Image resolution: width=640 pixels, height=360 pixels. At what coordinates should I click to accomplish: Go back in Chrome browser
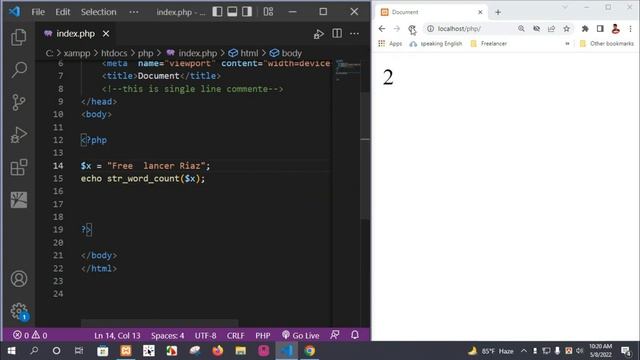pos(382,29)
